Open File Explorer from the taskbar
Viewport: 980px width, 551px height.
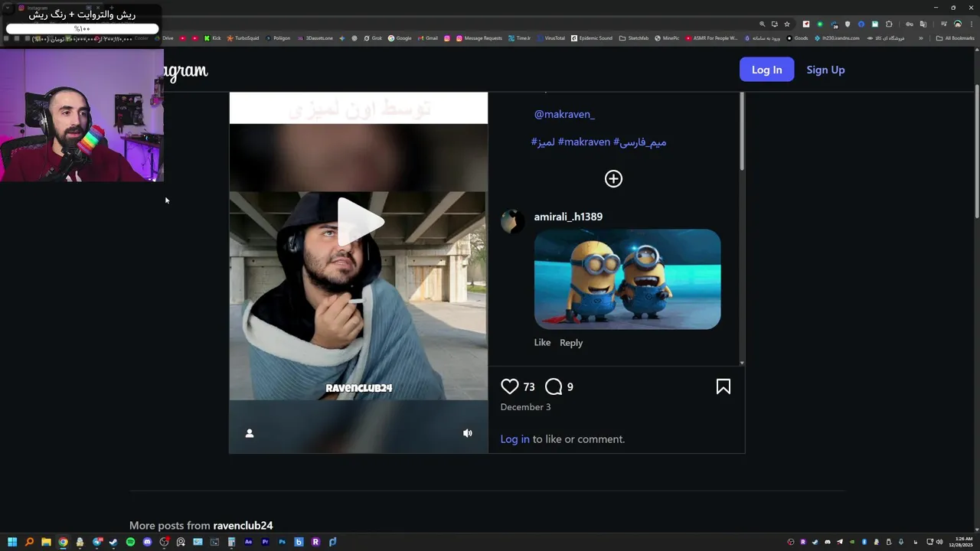pyautogui.click(x=46, y=542)
